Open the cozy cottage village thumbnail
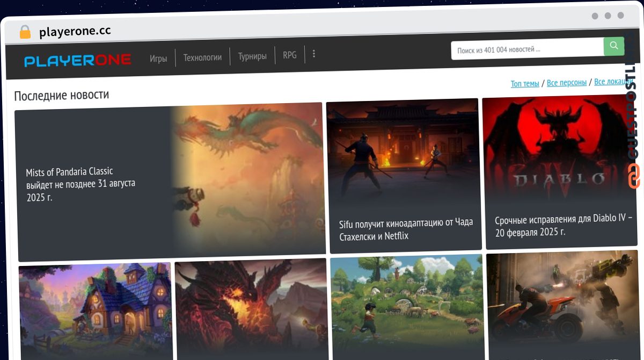 click(96, 312)
